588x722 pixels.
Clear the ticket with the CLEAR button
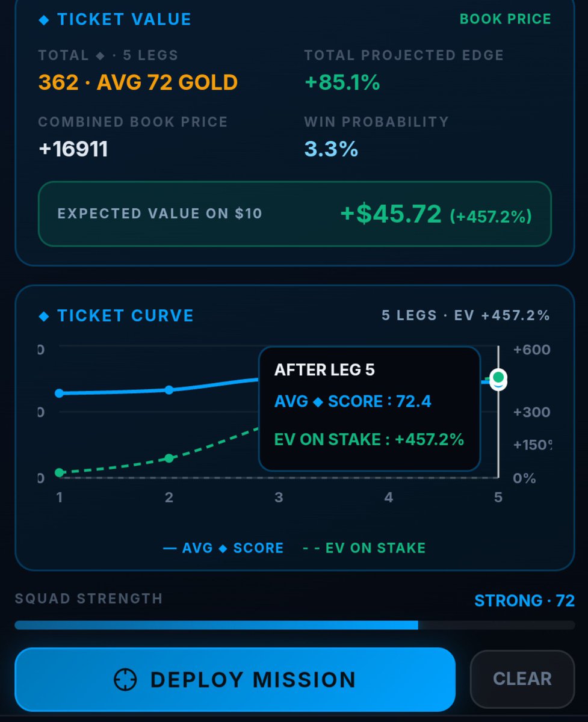(522, 679)
